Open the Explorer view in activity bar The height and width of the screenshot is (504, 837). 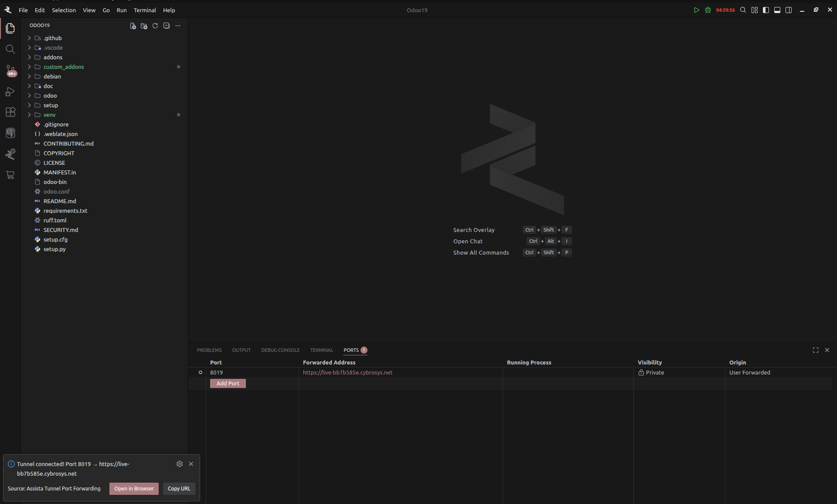coord(10,28)
